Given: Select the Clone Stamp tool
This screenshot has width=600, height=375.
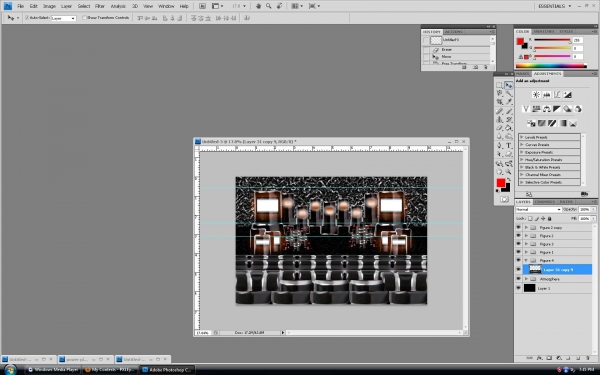Looking at the screenshot, I should (x=499, y=119).
